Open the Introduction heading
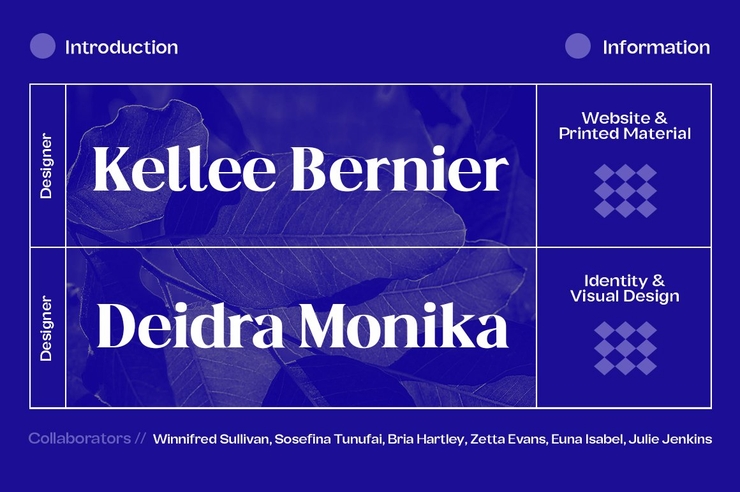Image resolution: width=740 pixels, height=492 pixels. click(x=122, y=47)
